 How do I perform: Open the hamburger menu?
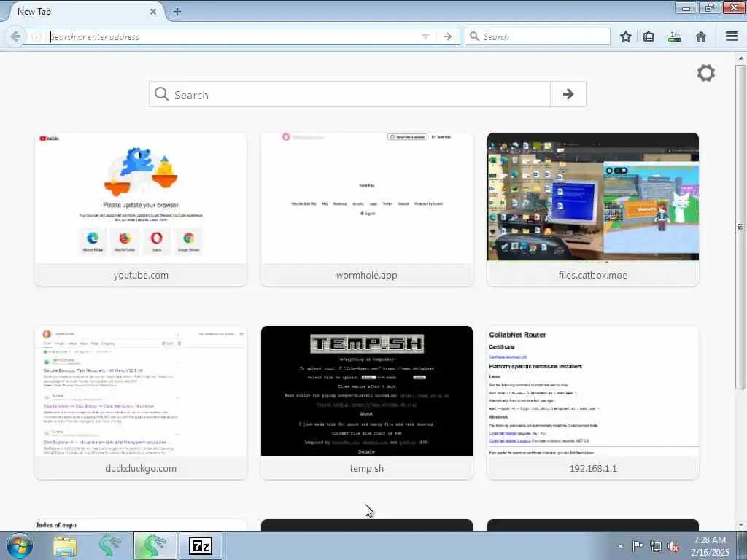[x=732, y=36]
